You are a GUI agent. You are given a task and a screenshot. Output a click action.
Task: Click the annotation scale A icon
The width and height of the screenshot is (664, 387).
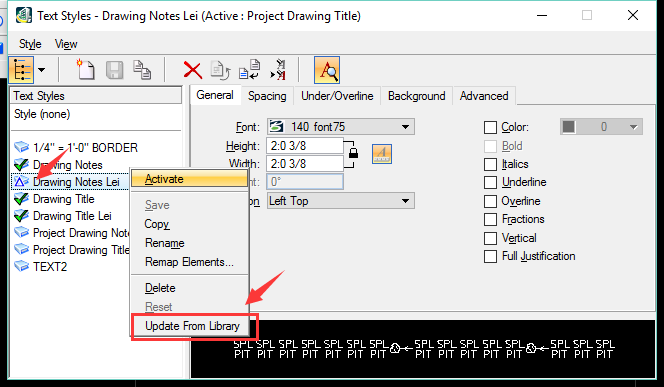pos(382,153)
